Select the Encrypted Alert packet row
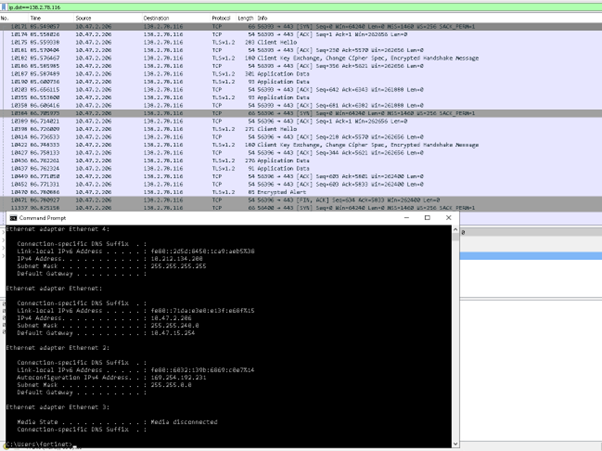This screenshot has width=602, height=451. (x=200, y=192)
